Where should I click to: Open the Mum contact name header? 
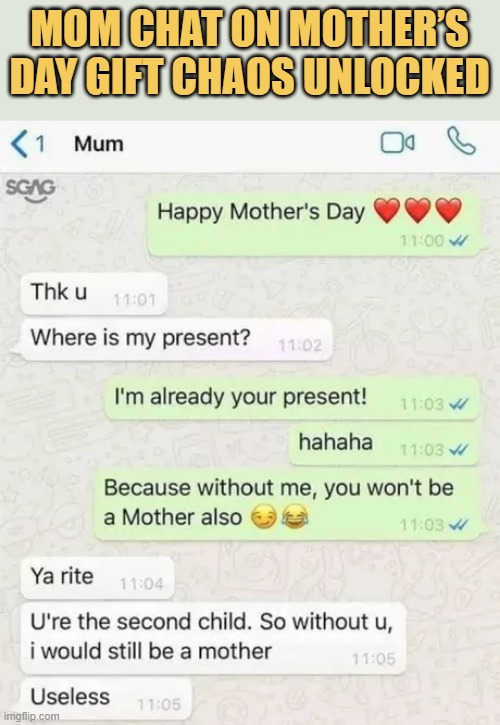pyautogui.click(x=99, y=144)
